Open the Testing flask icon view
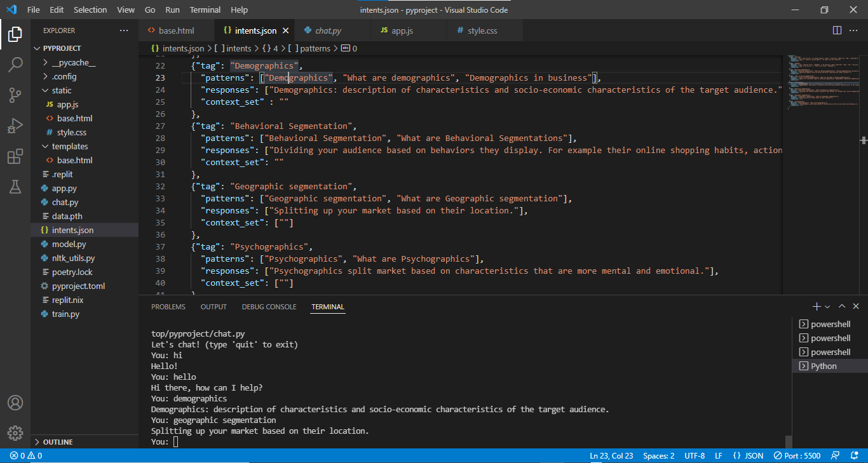 (x=15, y=187)
